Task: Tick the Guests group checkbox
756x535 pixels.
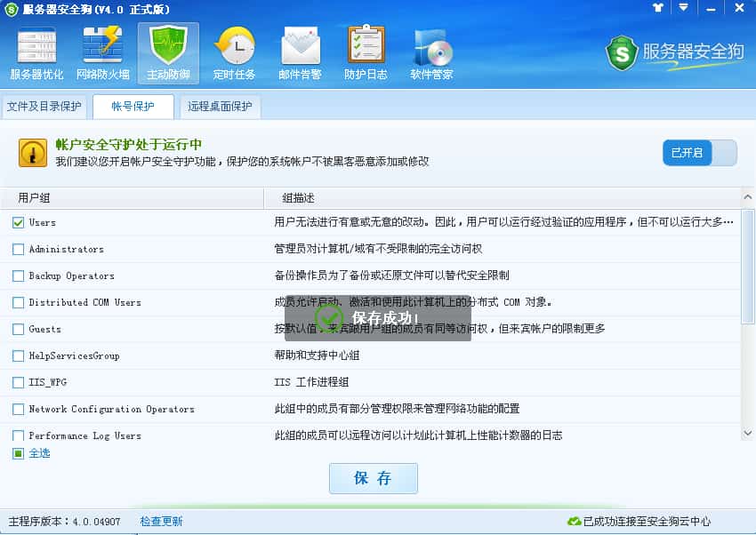Action: pos(19,329)
